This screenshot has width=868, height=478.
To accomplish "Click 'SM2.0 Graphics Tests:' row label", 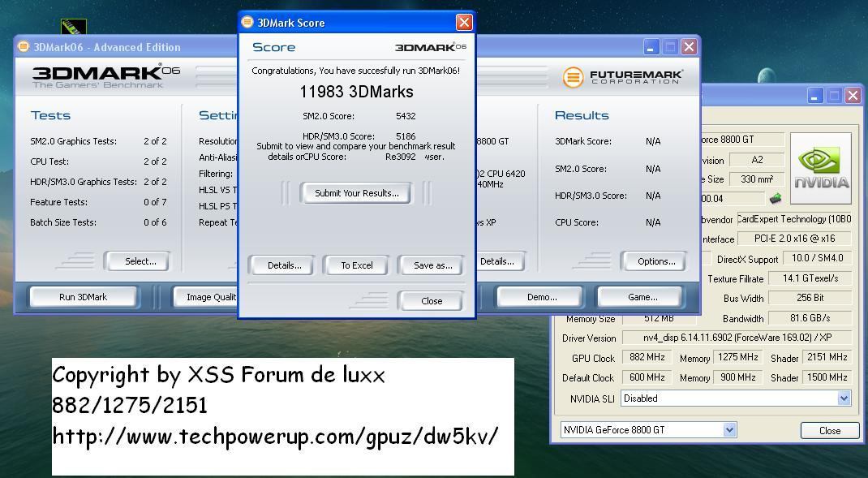I will point(74,141).
